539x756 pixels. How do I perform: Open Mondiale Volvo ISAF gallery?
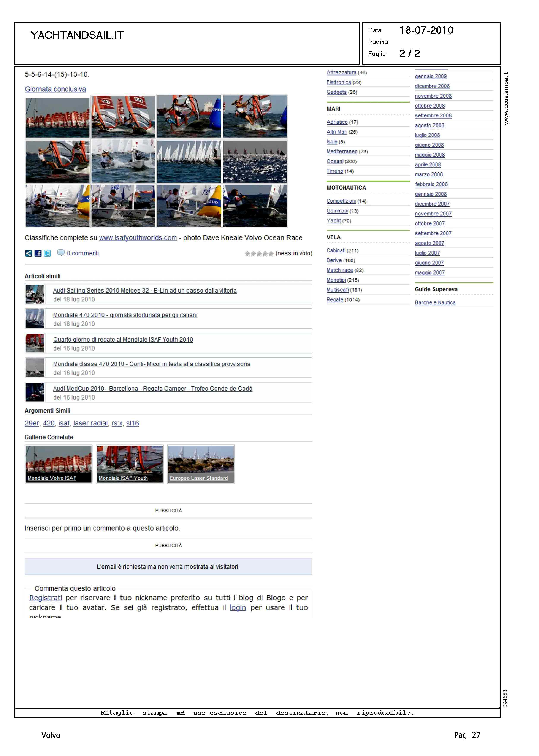coord(59,464)
